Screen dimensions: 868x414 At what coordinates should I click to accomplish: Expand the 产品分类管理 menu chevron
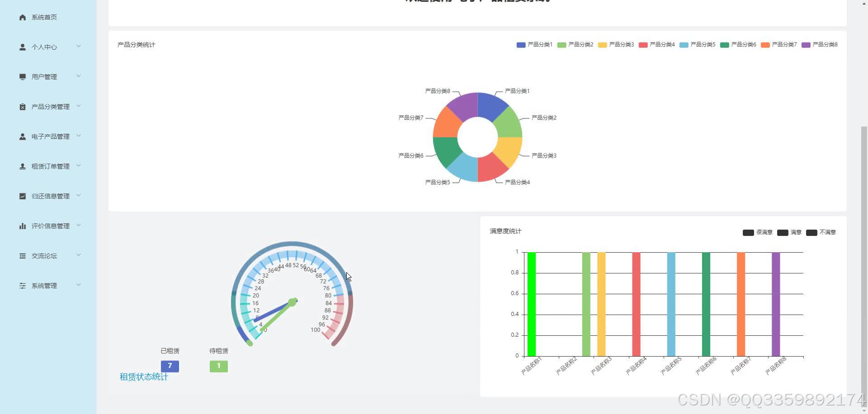79,106
